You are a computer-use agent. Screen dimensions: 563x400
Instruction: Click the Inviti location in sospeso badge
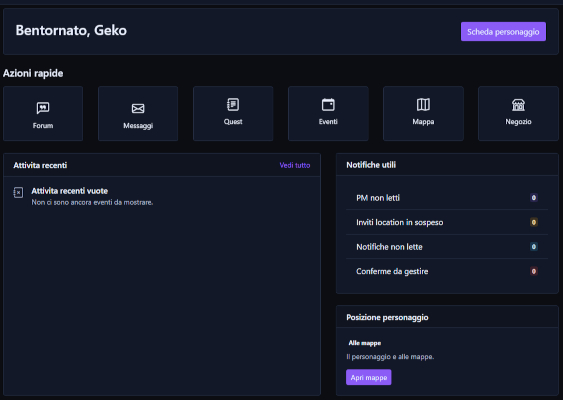[534, 222]
